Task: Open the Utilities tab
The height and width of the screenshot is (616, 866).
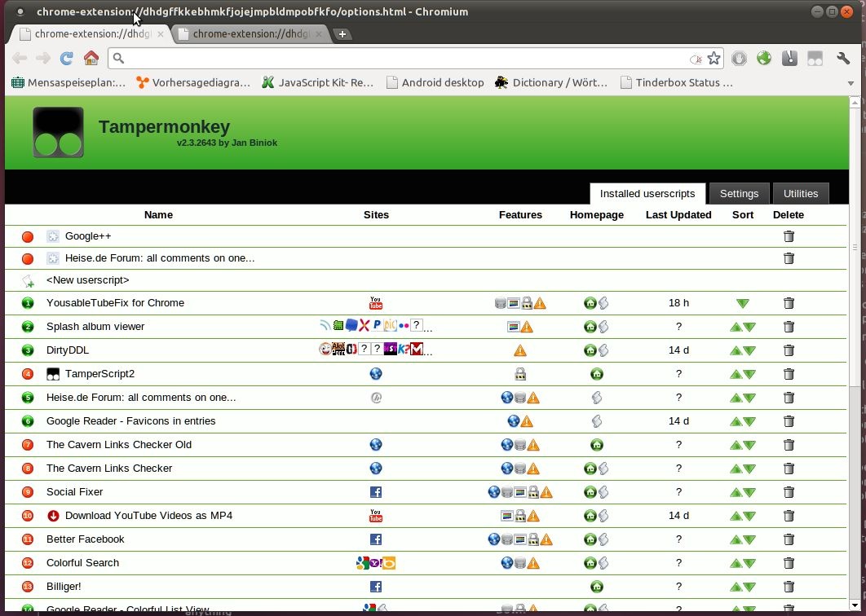Action: pos(800,194)
